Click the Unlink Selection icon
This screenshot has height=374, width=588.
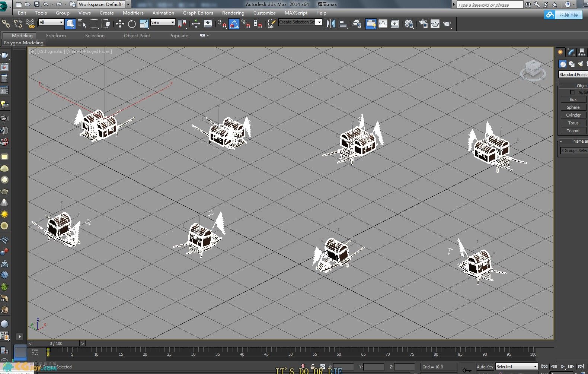[18, 24]
